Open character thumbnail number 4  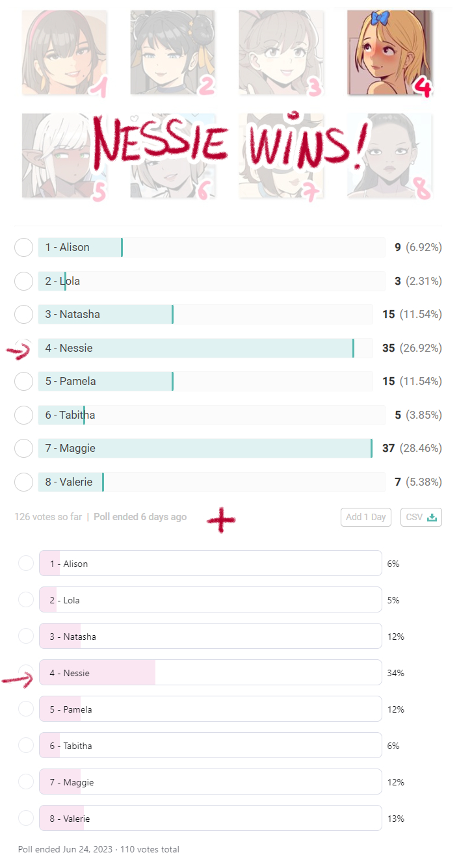(389, 53)
